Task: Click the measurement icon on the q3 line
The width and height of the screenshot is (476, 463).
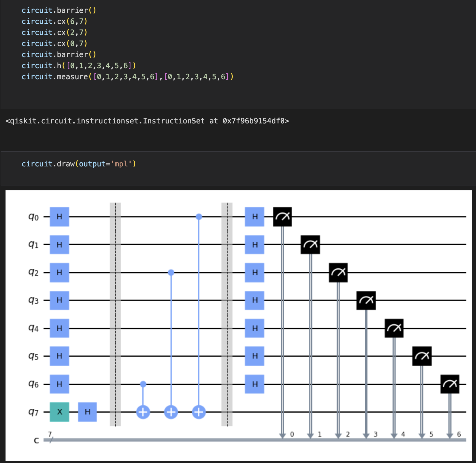Action: coord(366,300)
